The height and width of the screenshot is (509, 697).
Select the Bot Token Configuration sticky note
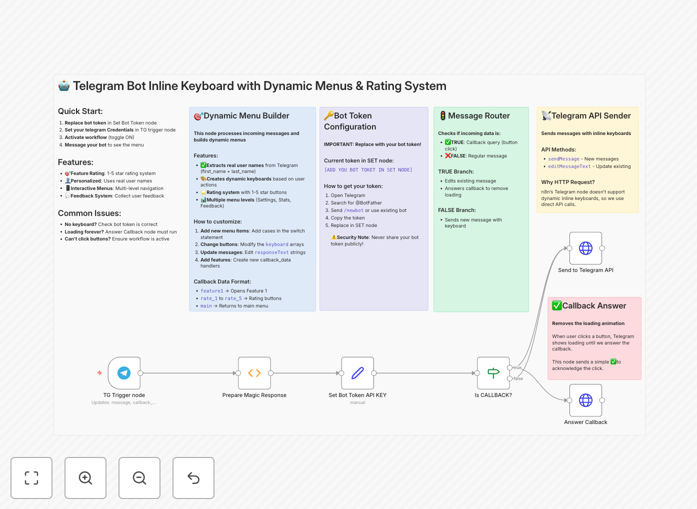[x=374, y=209]
